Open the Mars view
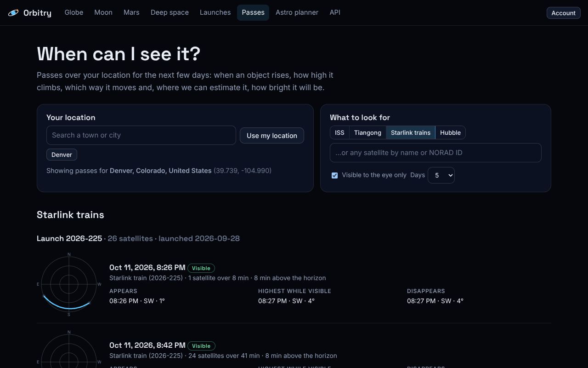 pyautogui.click(x=131, y=12)
